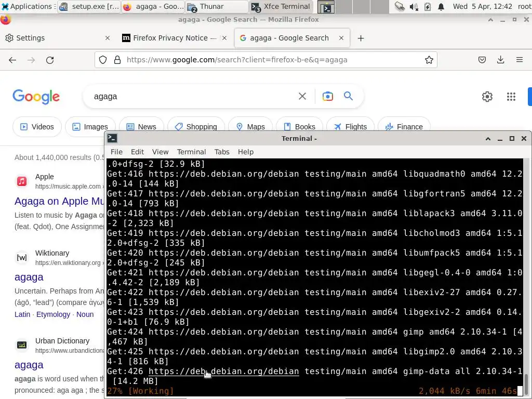Open the Terminal menu in menubar
This screenshot has width=532, height=399.
tap(191, 152)
